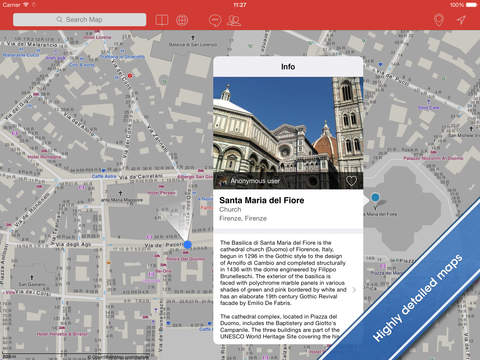480x360 pixels.
Task: Tap the Via de' Cerretani street label
Action: click(141, 176)
